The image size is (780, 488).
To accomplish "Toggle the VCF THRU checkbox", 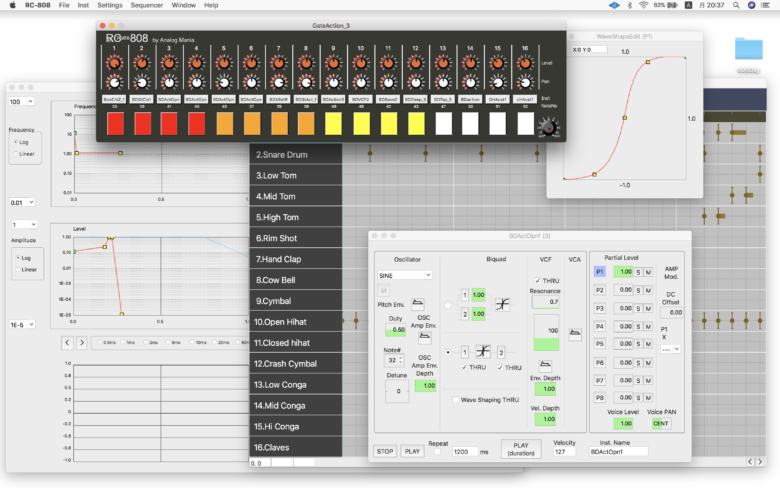I will (537, 281).
